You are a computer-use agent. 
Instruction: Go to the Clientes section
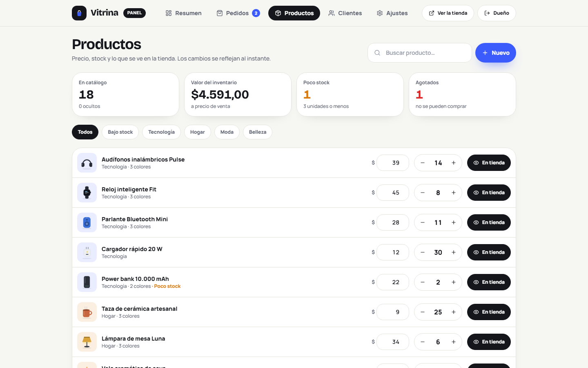[x=345, y=13]
